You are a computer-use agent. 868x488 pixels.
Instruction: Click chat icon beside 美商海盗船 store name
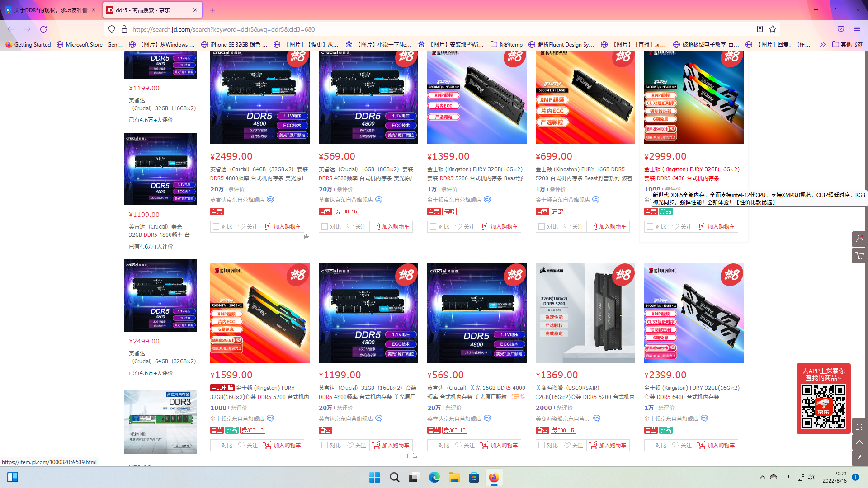597,418
